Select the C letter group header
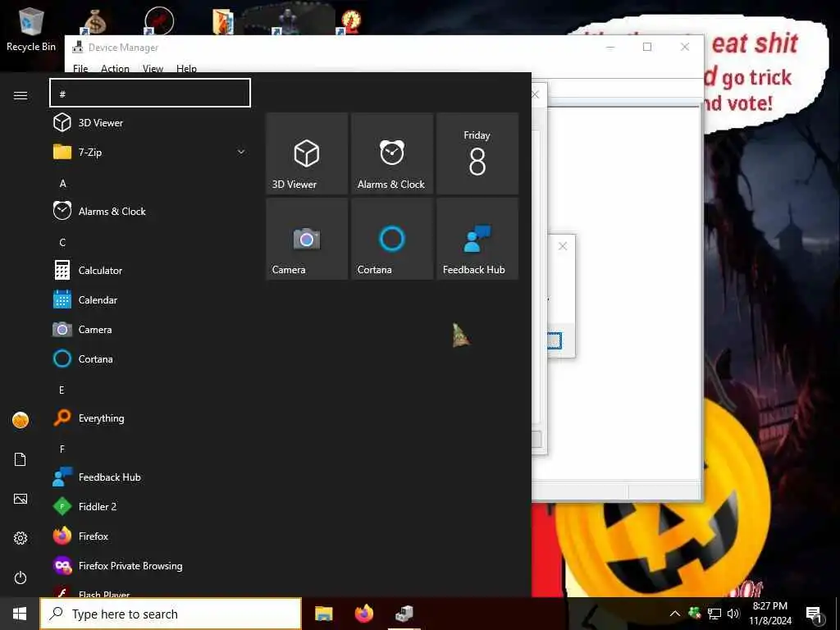This screenshot has width=840, height=630. pos(62,242)
